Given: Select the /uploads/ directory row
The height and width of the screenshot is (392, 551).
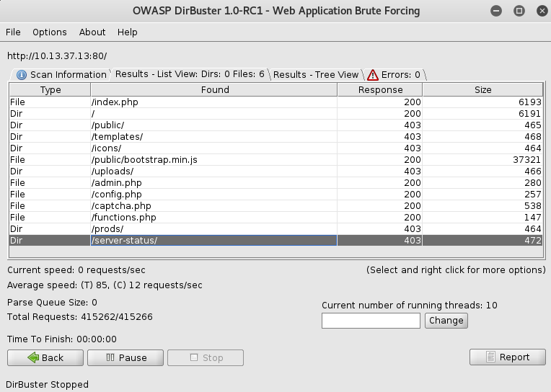Looking at the screenshot, I should pyautogui.click(x=275, y=171).
